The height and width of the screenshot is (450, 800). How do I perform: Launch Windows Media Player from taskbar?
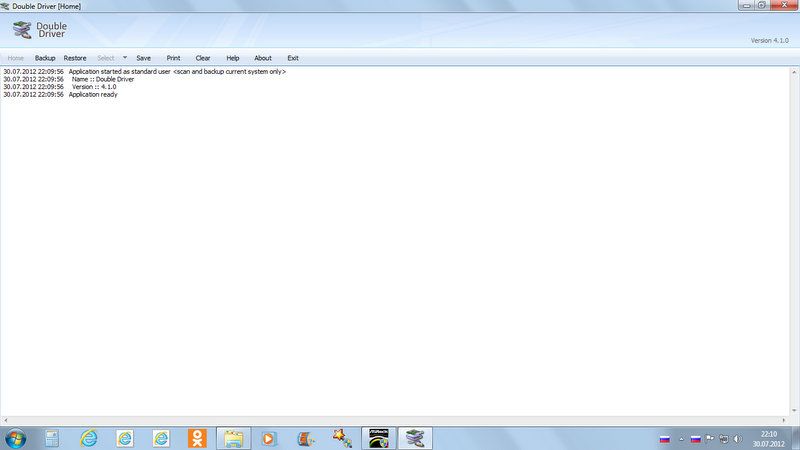[268, 438]
